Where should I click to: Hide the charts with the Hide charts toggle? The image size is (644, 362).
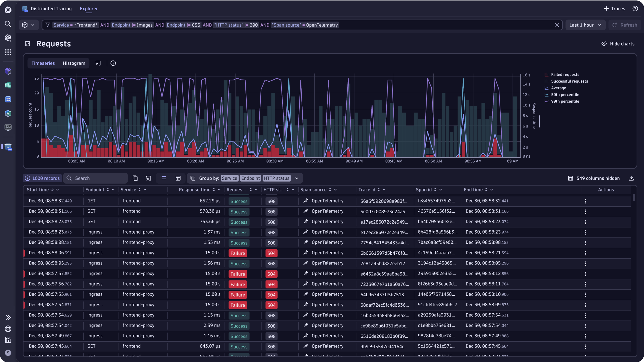618,43
